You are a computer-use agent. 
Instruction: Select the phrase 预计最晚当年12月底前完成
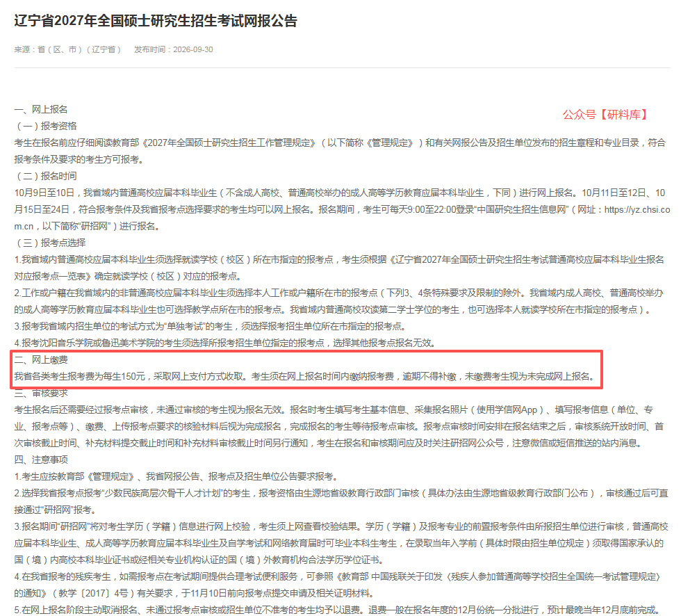[x=602, y=610]
